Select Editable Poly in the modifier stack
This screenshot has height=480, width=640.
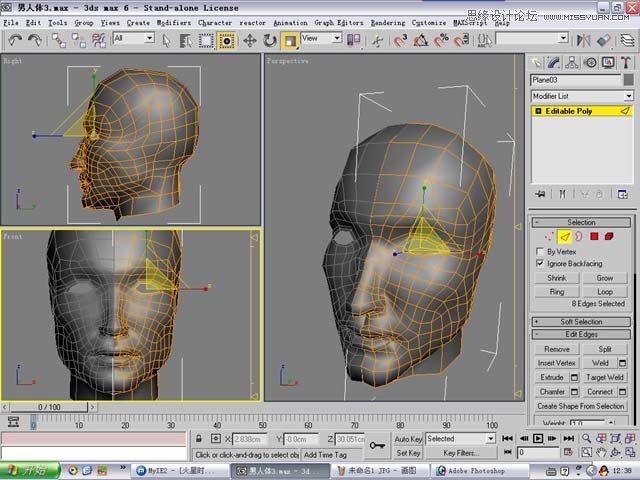click(582, 111)
